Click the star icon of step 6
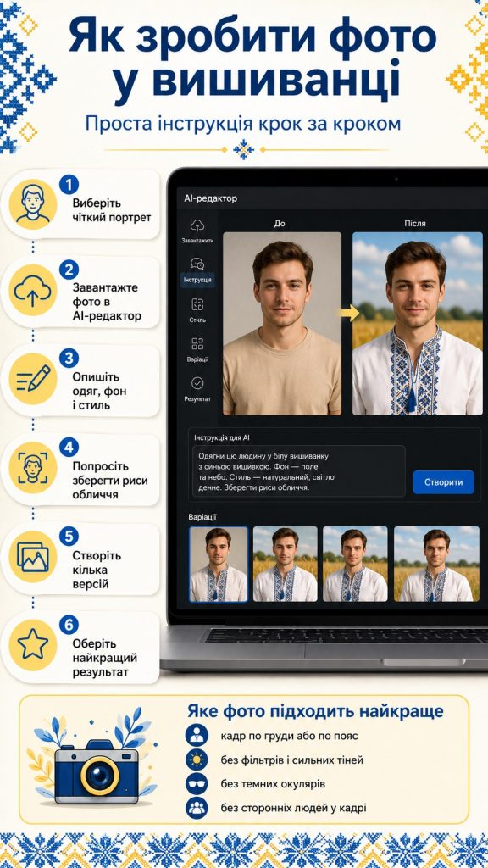 (33, 645)
